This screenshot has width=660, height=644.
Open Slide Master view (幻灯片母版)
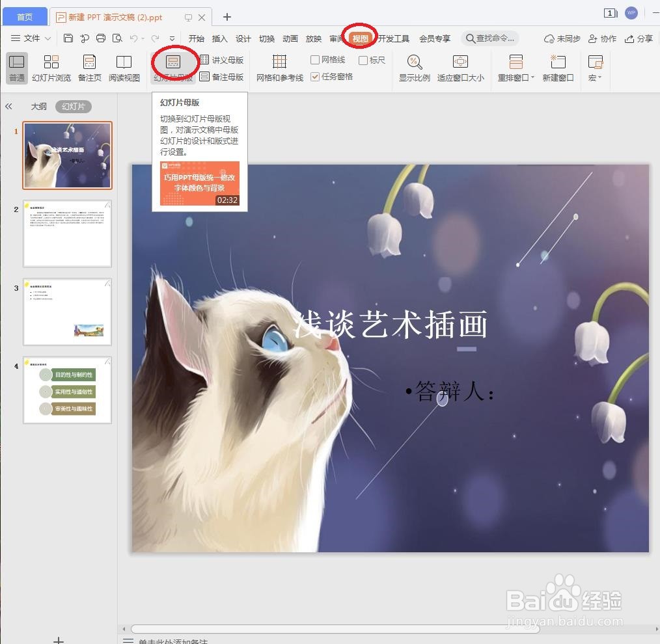coord(173,68)
